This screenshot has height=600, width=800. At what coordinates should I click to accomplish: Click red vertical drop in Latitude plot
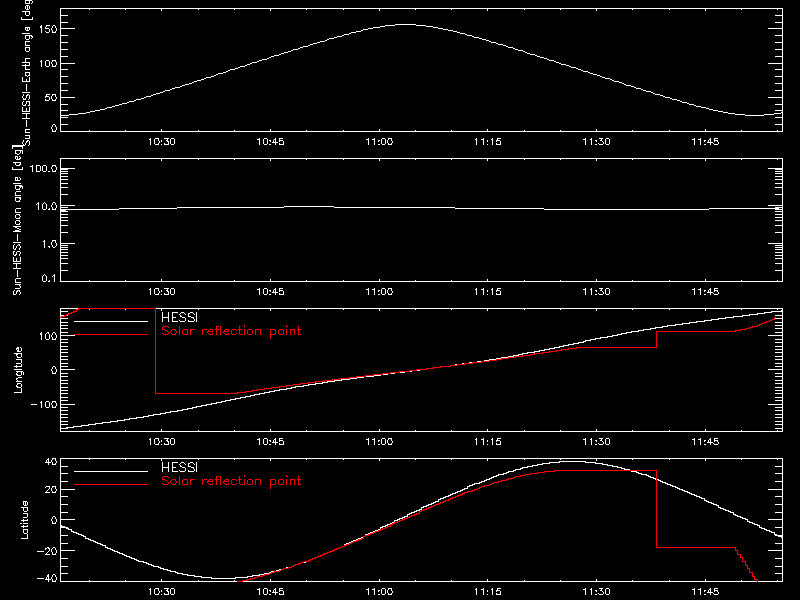657,509
